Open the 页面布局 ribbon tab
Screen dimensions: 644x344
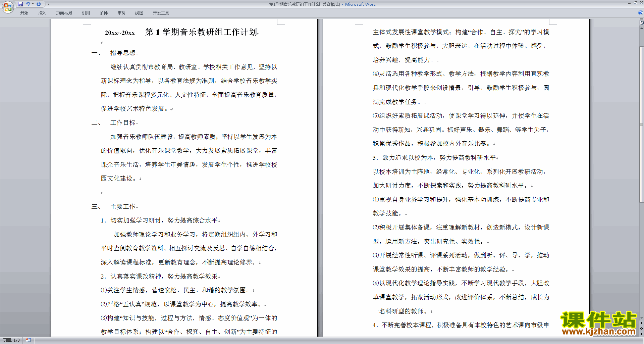coord(64,13)
